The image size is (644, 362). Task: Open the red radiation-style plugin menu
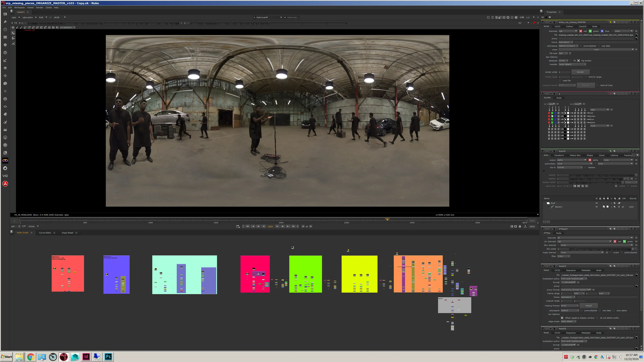tap(5, 184)
